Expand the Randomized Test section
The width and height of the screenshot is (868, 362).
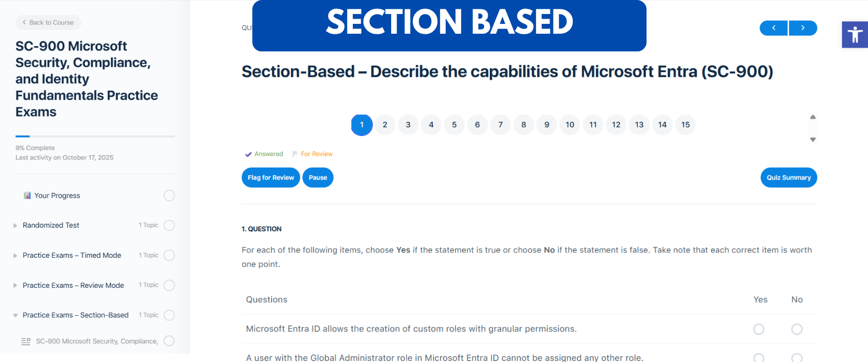(15, 226)
